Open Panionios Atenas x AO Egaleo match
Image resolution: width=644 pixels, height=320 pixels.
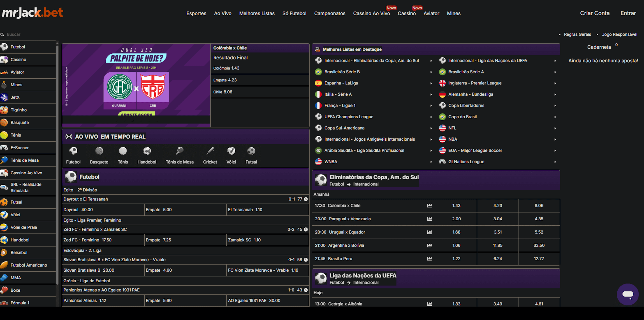185,290
